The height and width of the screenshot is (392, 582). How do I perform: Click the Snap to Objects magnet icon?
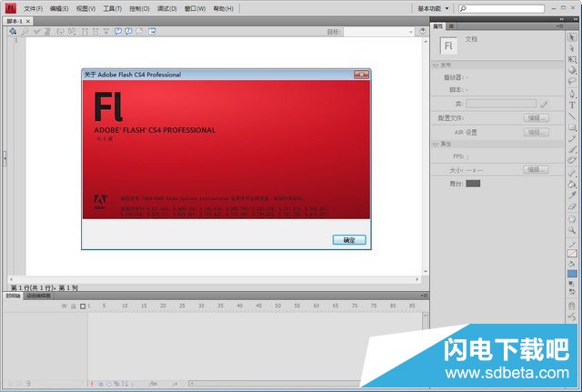point(572,306)
